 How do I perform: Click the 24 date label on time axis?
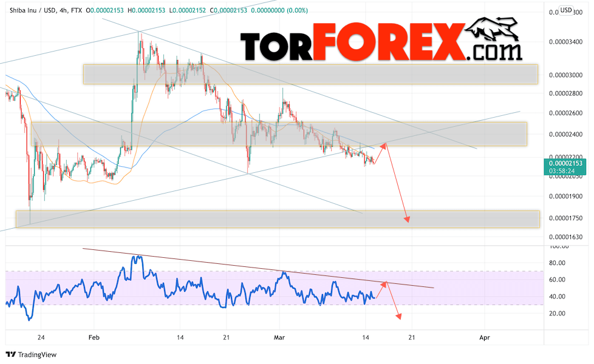[x=41, y=337]
